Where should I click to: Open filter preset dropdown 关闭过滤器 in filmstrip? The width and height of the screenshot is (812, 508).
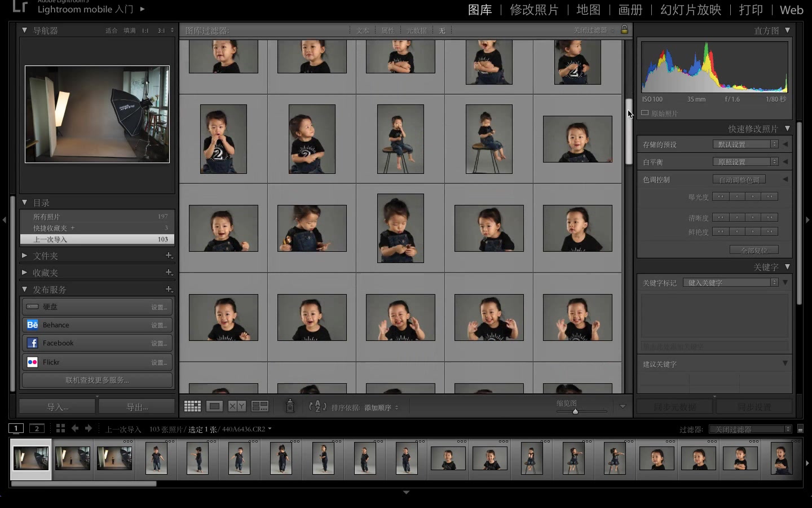pos(751,430)
